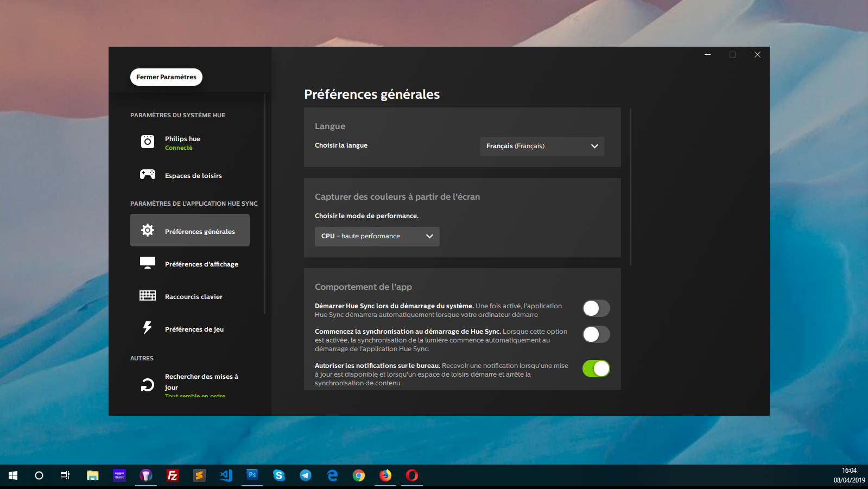Select Préférences d'affichage menu item
The image size is (868, 489).
click(x=201, y=264)
